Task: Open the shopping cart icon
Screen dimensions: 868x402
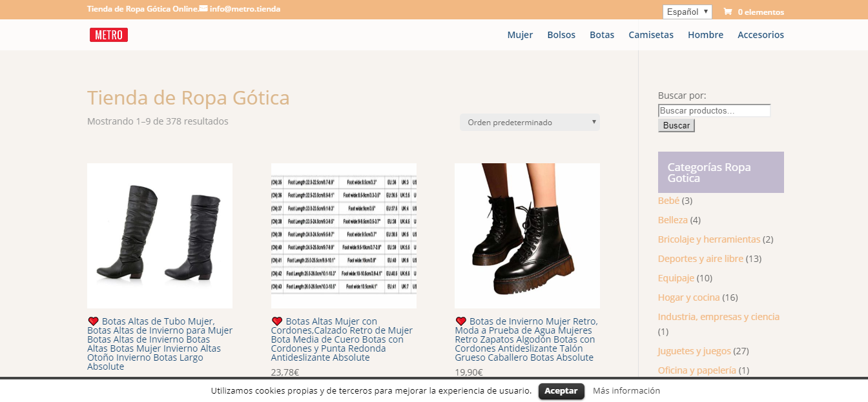Action: (728, 11)
